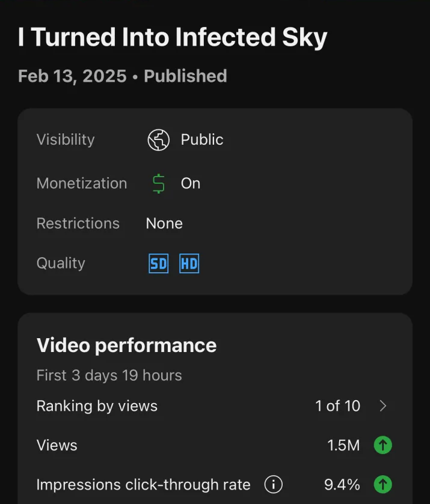Tap the Public visibility text
Image resolution: width=430 pixels, height=504 pixels.
pyautogui.click(x=202, y=139)
